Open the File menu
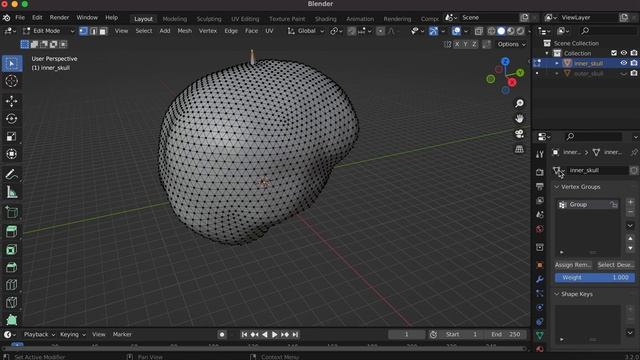640x360 pixels. [x=20, y=18]
